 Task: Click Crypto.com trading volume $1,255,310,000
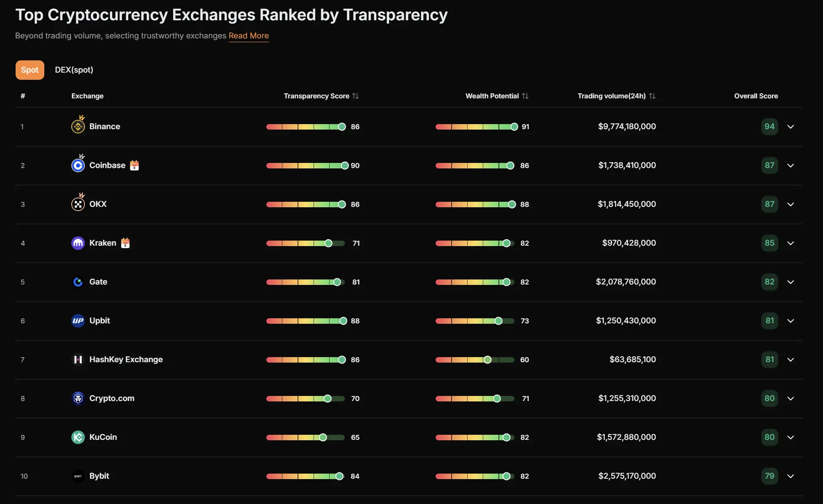627,398
